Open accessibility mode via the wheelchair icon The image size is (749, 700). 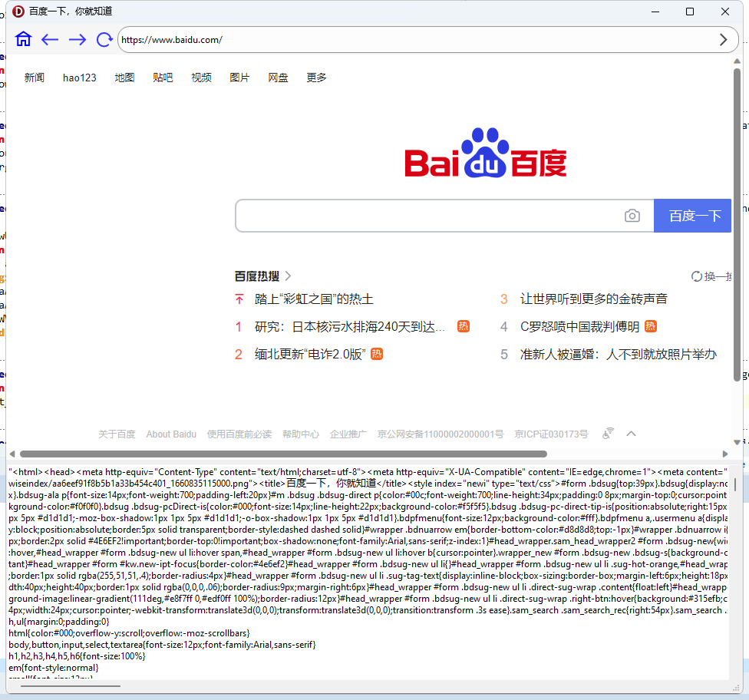click(x=607, y=433)
